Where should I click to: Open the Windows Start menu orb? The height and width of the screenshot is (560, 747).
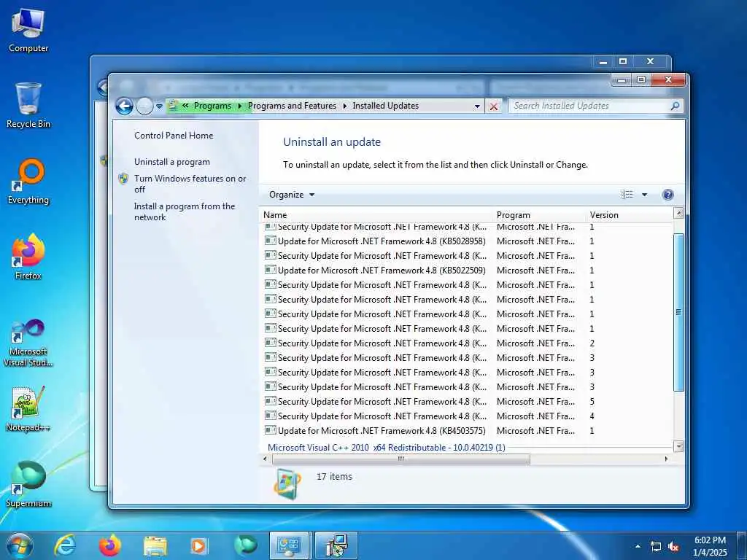point(20,545)
